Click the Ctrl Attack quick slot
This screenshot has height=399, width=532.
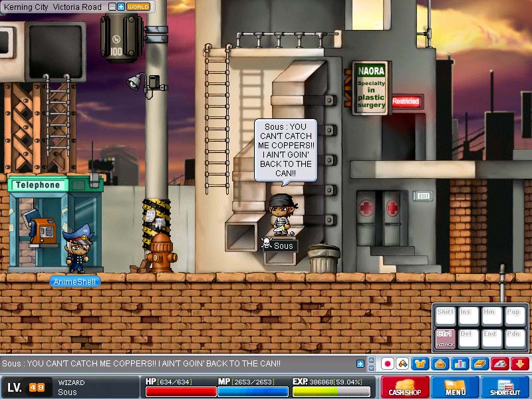click(x=445, y=338)
